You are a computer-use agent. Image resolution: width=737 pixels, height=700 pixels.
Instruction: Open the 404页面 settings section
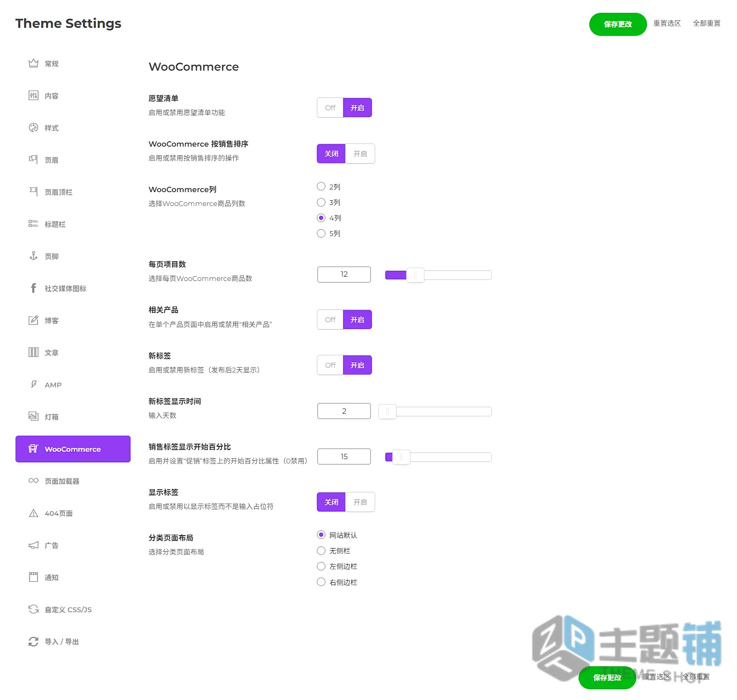[x=73, y=513]
